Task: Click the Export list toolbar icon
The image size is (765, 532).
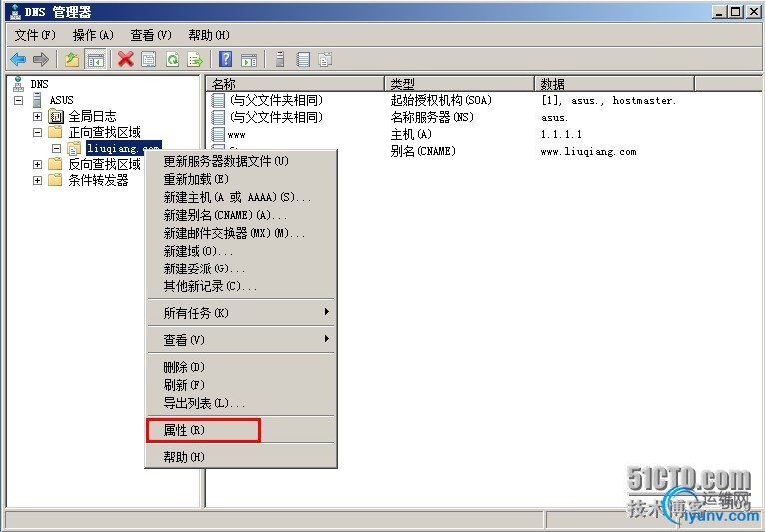Action: pos(195,60)
